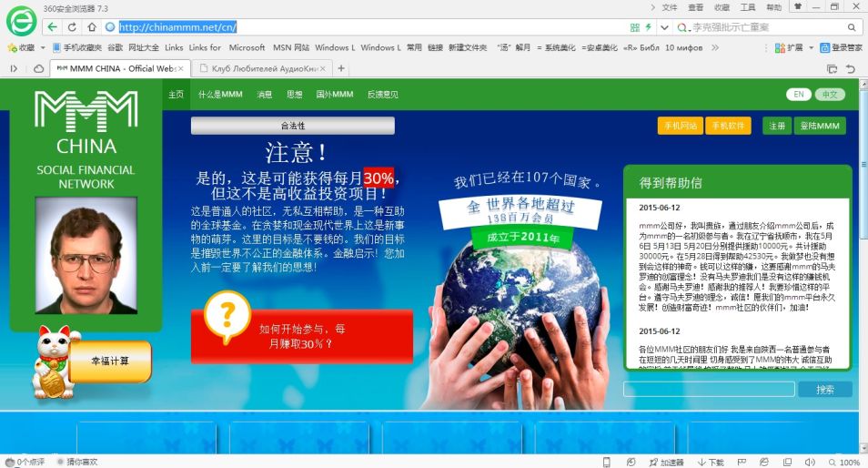The width and height of the screenshot is (868, 468).
Task: Open the 帮助 menu
Action: [x=774, y=7]
